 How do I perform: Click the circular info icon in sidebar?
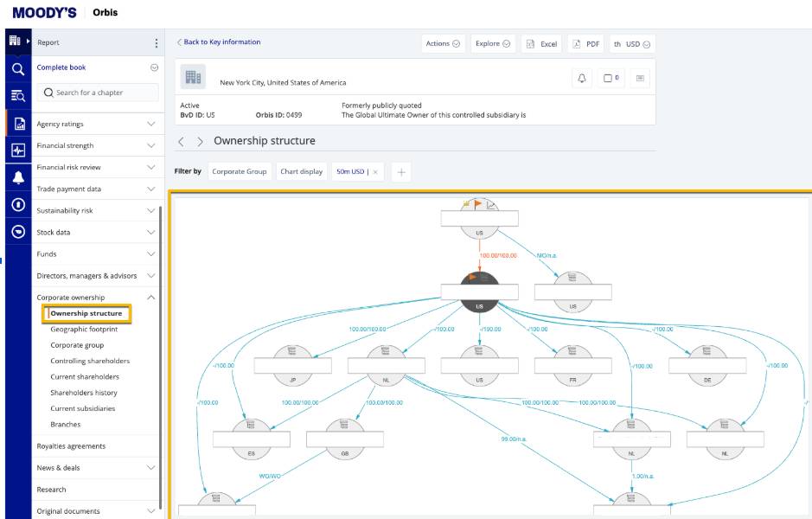[18, 205]
